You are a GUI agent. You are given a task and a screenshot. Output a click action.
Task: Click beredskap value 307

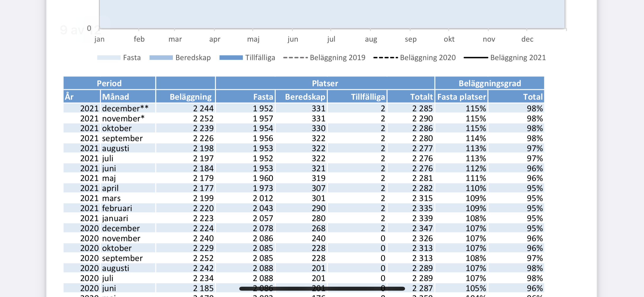318,188
